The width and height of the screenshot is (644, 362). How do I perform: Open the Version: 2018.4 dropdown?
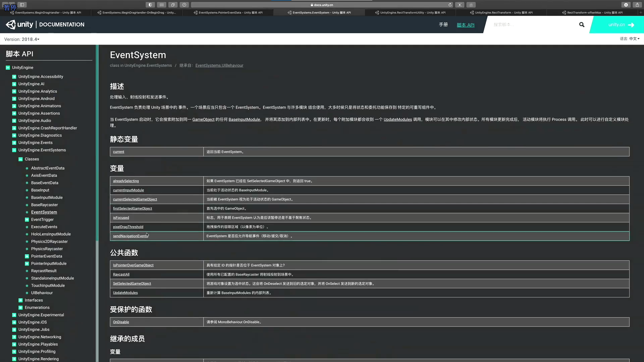(x=21, y=39)
